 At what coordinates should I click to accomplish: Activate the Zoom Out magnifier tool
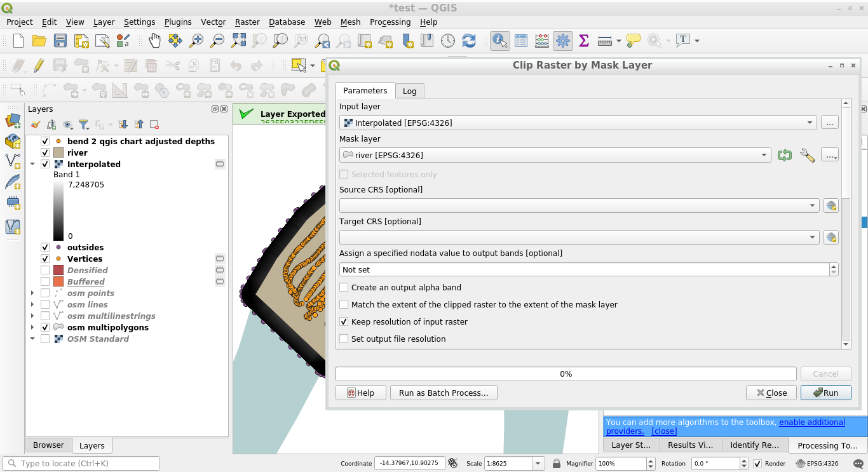click(217, 41)
